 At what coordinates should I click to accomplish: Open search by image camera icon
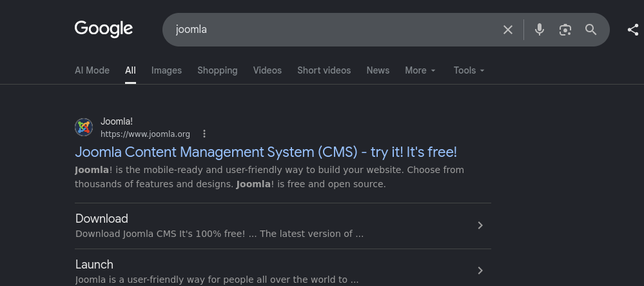[565, 30]
